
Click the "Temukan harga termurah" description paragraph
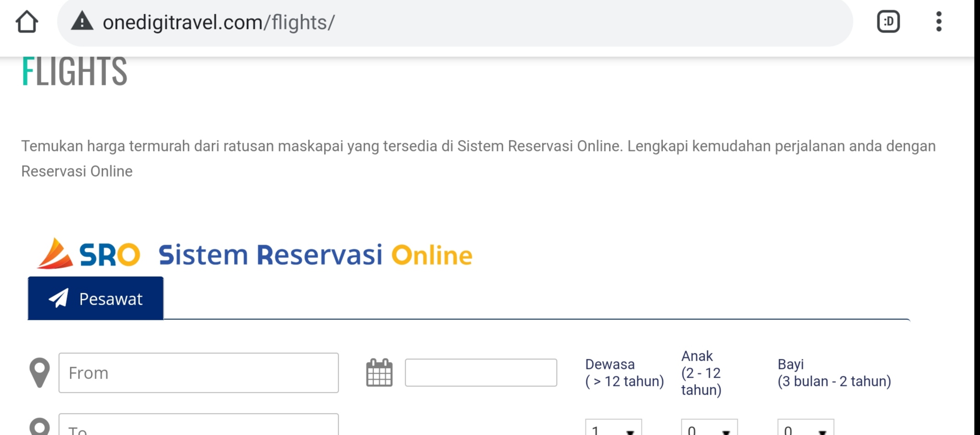pyautogui.click(x=478, y=158)
